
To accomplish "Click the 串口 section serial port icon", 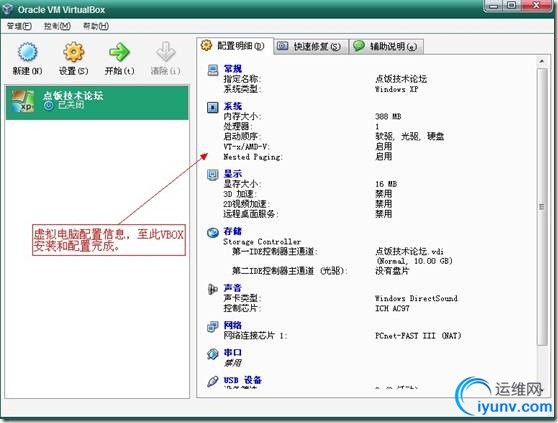I will 213,354.
